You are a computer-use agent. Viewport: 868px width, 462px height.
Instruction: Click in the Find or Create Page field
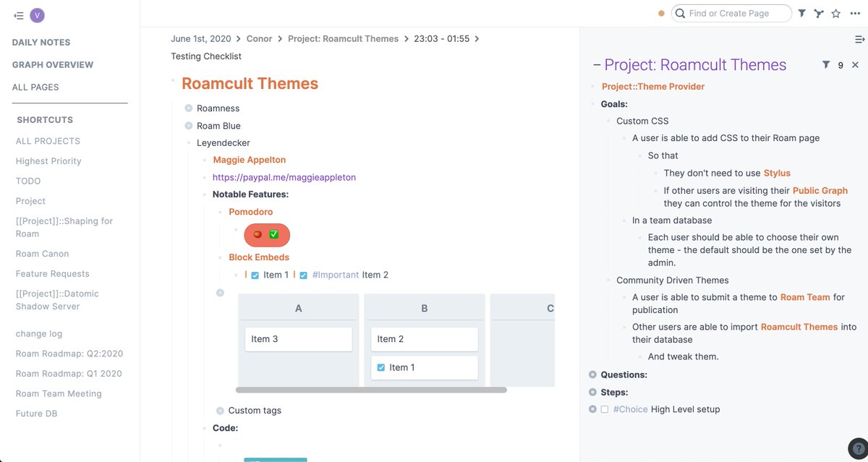pyautogui.click(x=731, y=13)
